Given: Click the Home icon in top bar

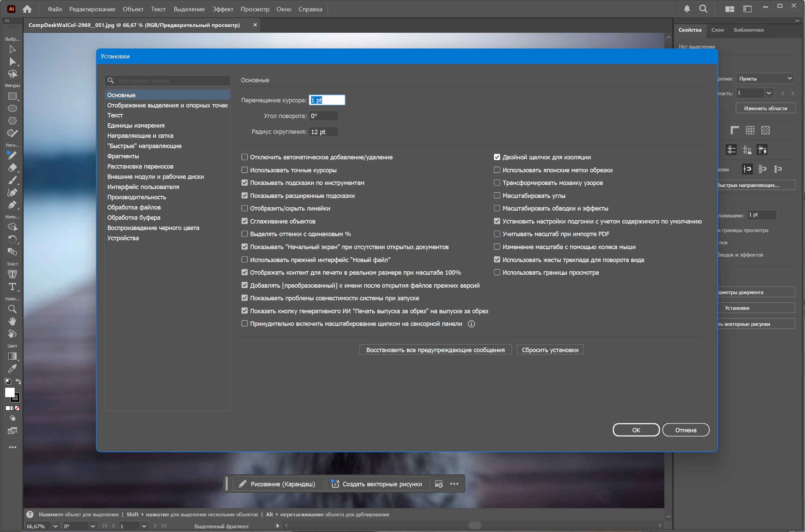Looking at the screenshot, I should 27,9.
